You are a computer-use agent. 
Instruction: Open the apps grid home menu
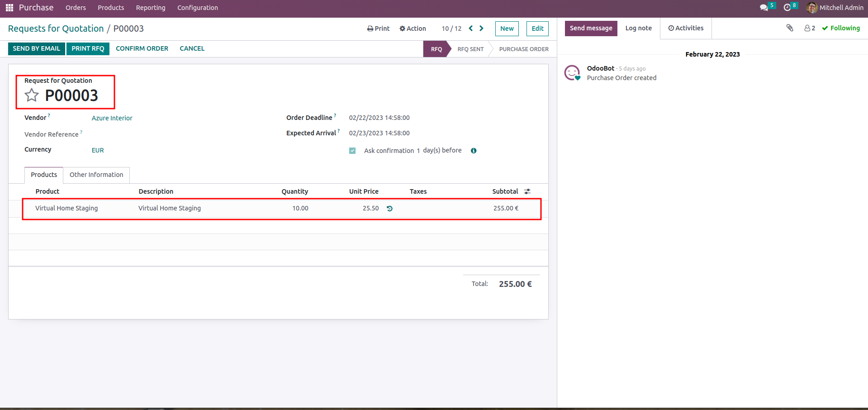(9, 8)
